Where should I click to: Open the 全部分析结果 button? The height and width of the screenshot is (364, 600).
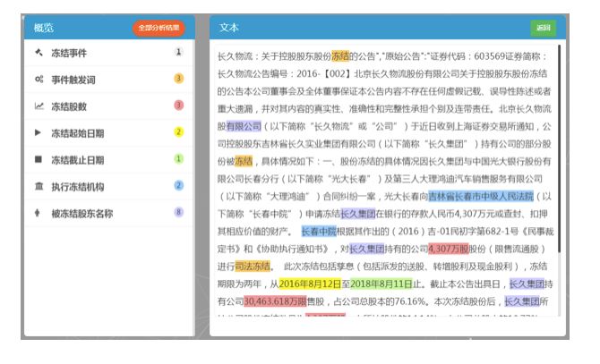(159, 28)
